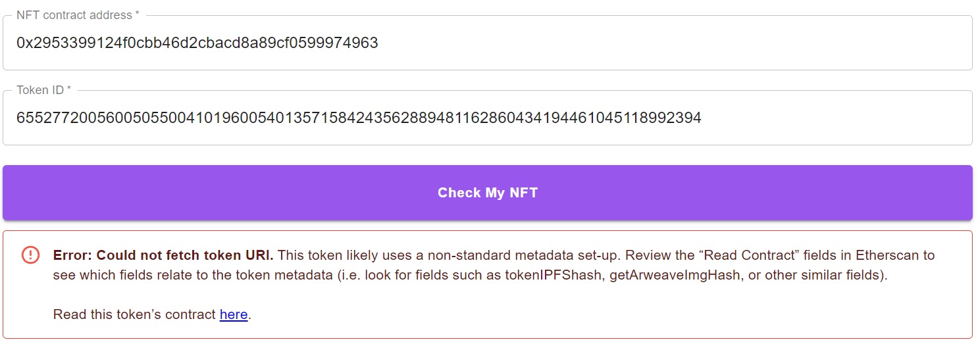Click on the long Token ID number
Image resolution: width=980 pixels, height=344 pixels.
click(x=359, y=118)
